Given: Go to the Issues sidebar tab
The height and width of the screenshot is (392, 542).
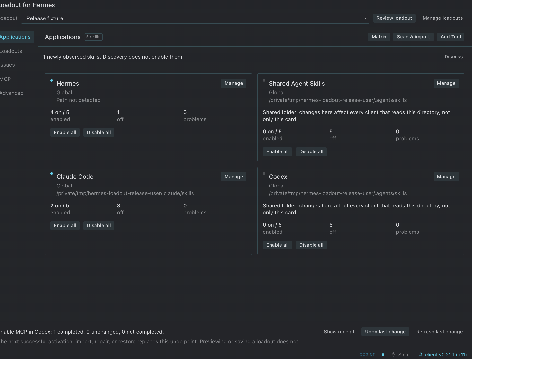Looking at the screenshot, I should 8,65.
